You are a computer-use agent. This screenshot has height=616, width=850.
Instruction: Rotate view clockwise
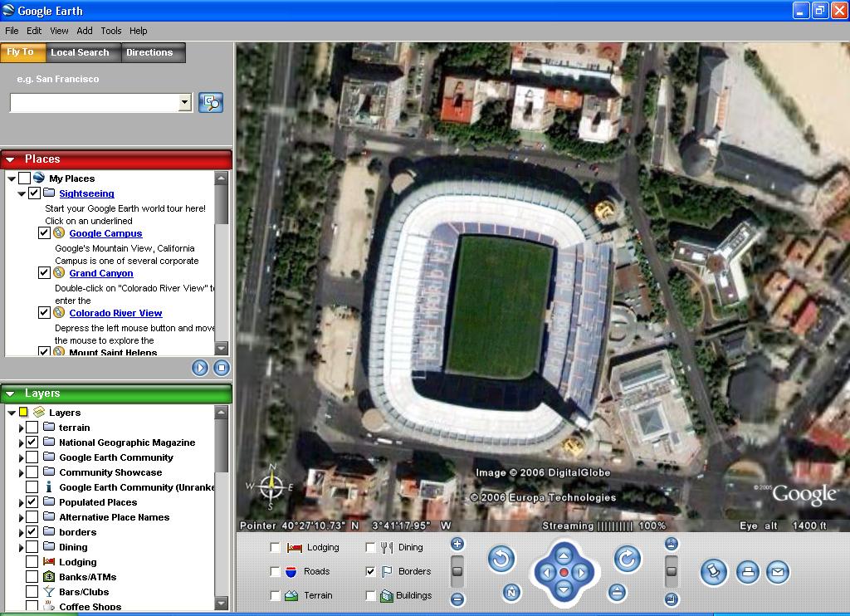628,559
